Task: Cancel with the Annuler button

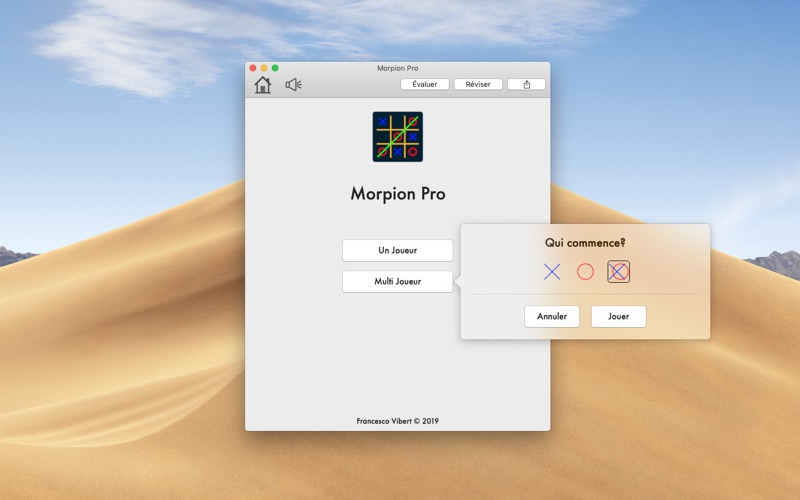Action: click(552, 317)
